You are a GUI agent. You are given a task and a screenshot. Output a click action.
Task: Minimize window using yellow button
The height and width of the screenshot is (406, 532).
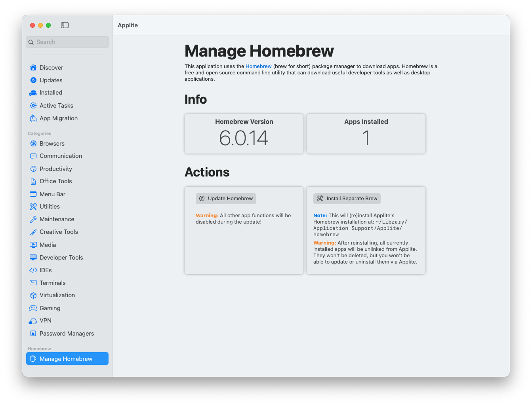(40, 25)
